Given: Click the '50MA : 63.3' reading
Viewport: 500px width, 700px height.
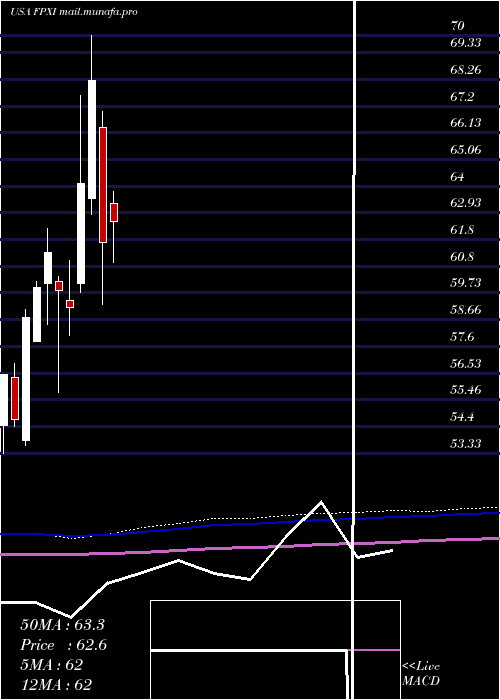Looking at the screenshot, I should coord(62,625).
